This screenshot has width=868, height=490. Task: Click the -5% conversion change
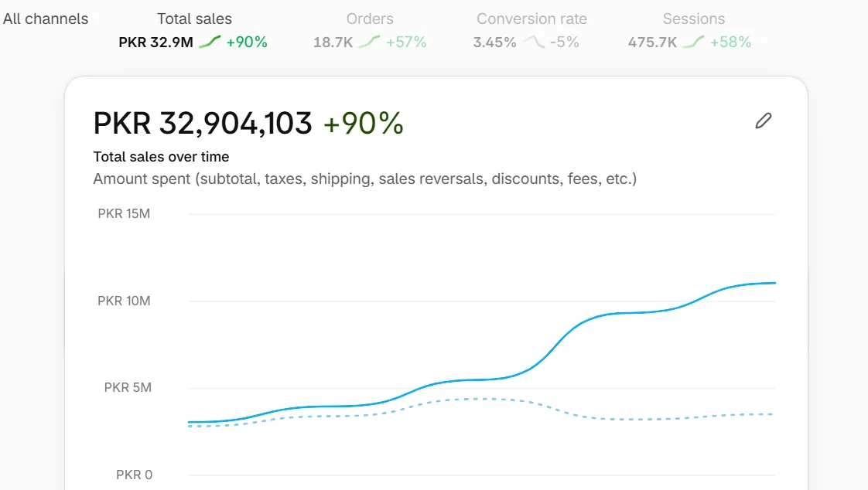pyautogui.click(x=564, y=42)
